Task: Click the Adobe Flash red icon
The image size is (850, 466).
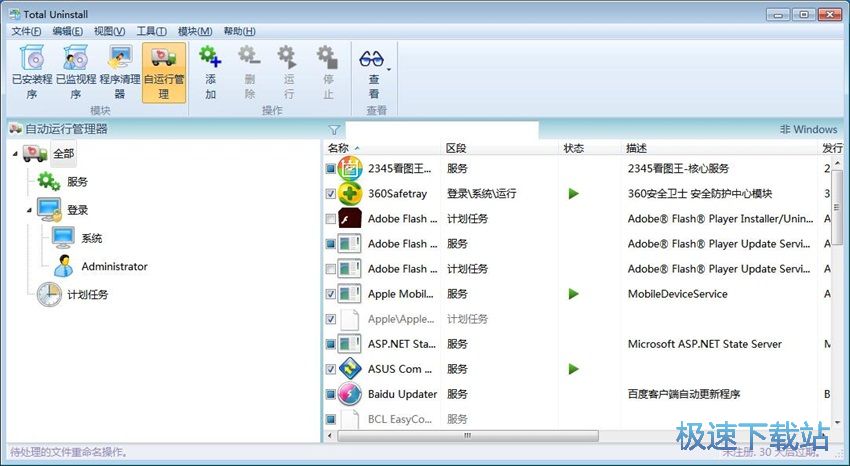Action: 350,219
